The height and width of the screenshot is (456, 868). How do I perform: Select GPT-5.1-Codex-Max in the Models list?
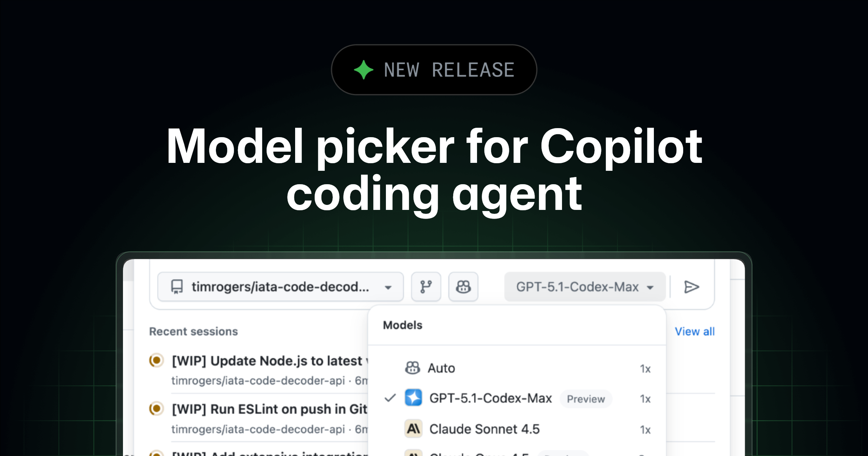tap(490, 398)
